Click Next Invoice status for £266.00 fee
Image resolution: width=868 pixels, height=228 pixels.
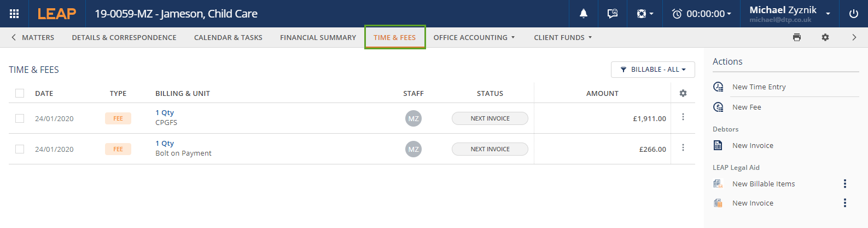point(490,149)
